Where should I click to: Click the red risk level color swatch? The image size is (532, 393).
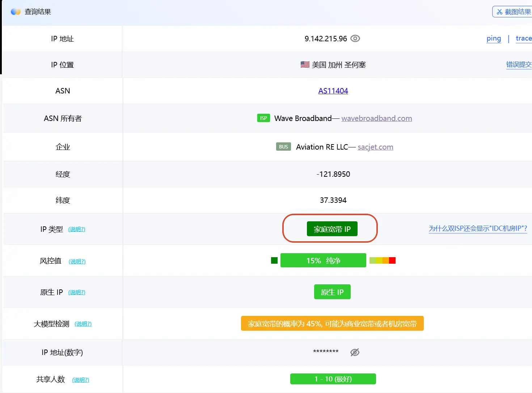click(392, 260)
